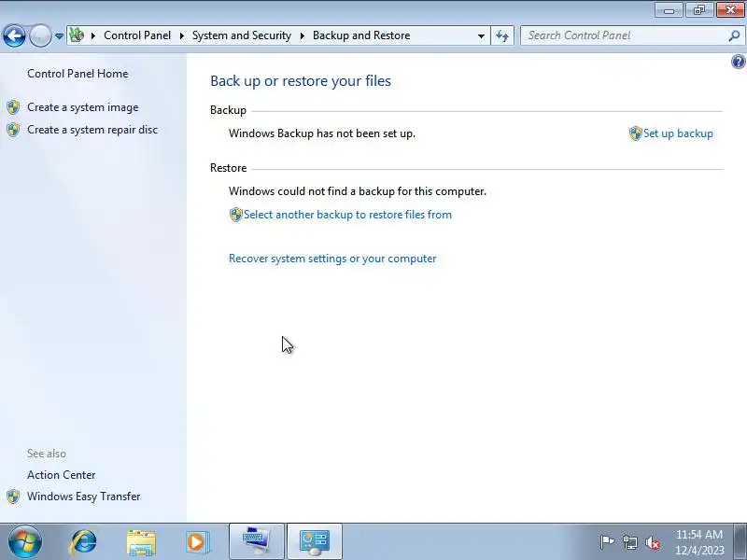Click 'Windows could not find a backup' message
This screenshot has width=747, height=560.
358,191
